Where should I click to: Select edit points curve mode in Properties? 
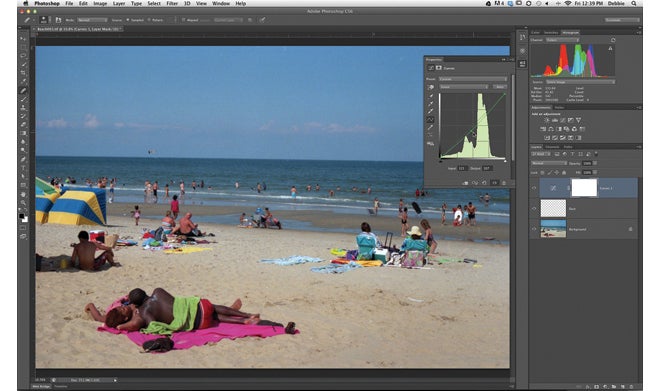point(430,119)
